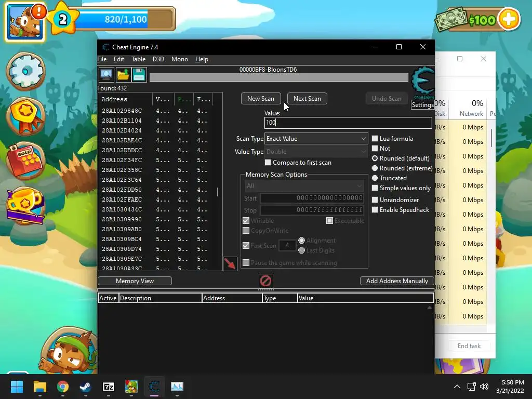Viewport: 532px width, 399px height.
Task: Show hidden tray icons chevron
Action: (457, 387)
